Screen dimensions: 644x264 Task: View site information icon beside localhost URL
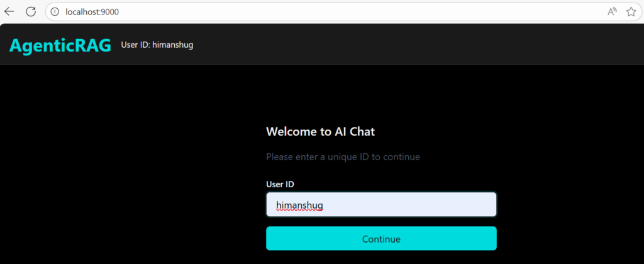click(55, 11)
